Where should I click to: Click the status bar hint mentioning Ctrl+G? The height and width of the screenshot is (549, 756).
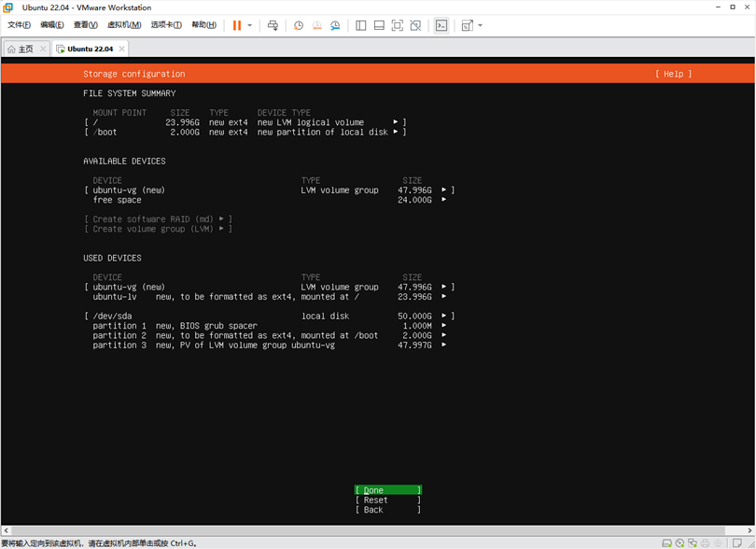99,543
